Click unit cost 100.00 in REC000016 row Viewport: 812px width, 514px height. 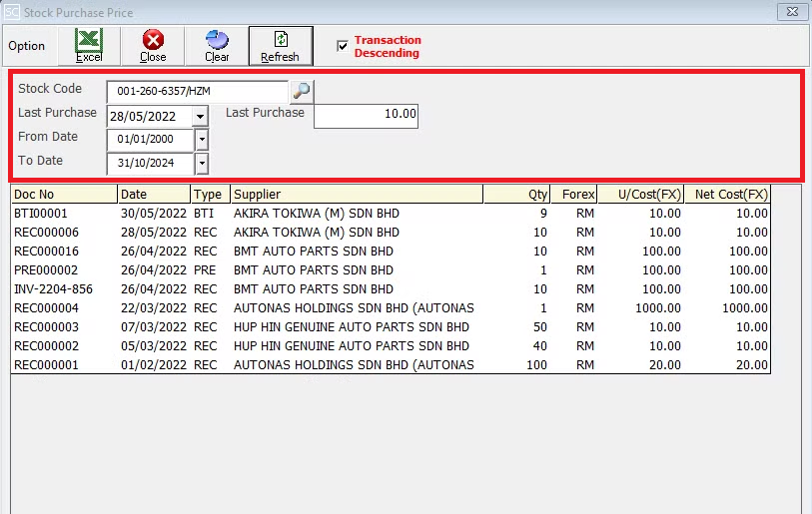[x=661, y=252]
